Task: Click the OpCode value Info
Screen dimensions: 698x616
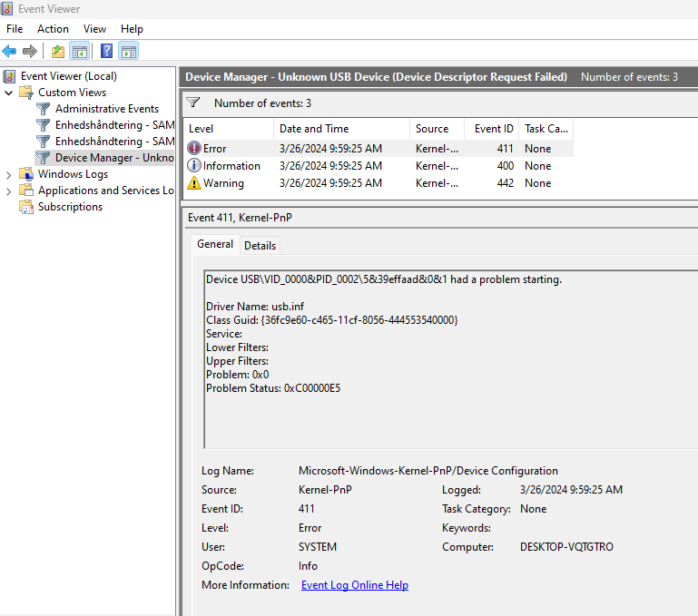Action: pos(308,566)
